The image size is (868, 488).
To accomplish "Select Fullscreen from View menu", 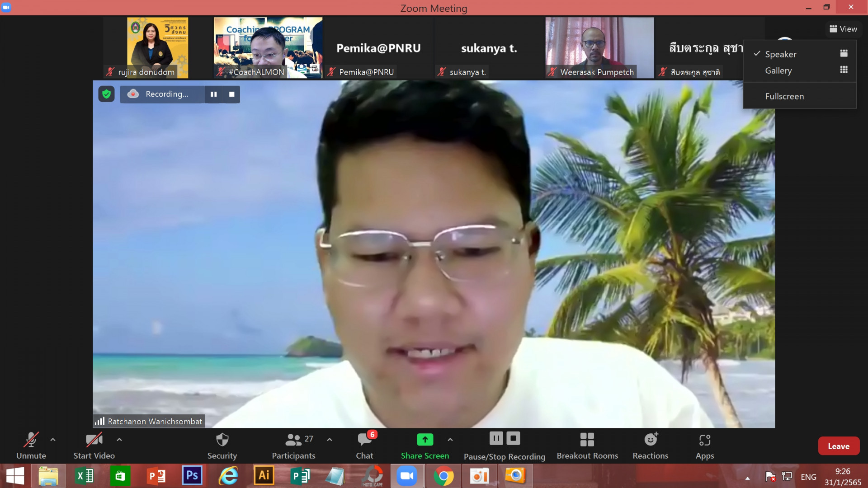I will coord(800,96).
